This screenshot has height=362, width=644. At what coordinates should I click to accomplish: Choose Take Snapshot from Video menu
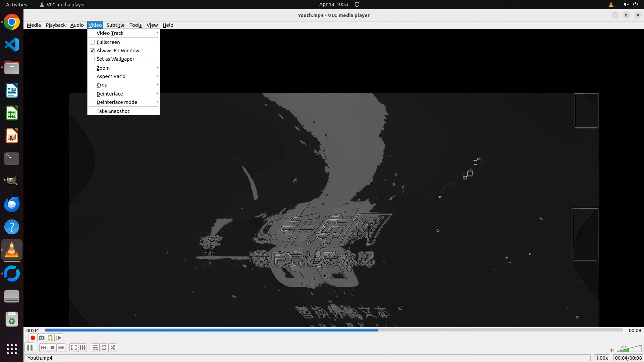point(113,111)
